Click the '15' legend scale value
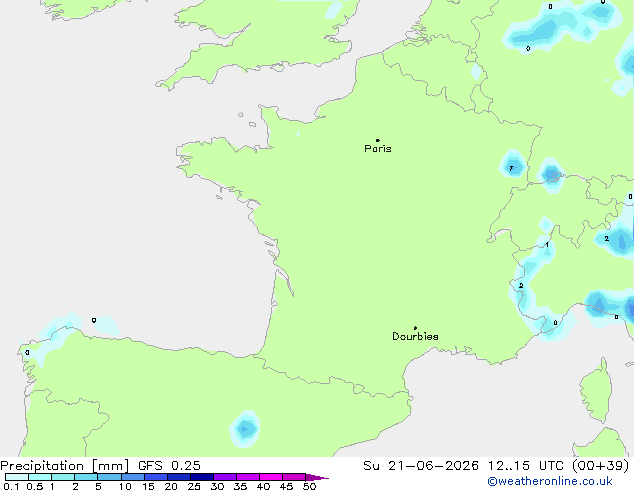Viewport: 634px width, 490px height. [x=148, y=486]
